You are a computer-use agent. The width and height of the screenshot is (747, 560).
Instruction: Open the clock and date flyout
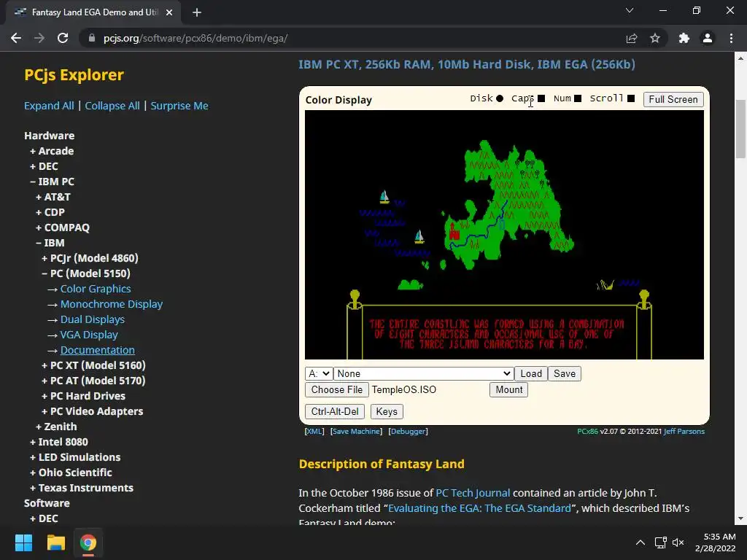coord(715,542)
